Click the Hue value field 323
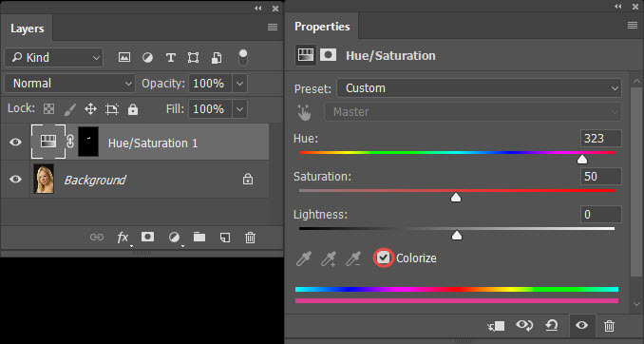 [x=600, y=139]
